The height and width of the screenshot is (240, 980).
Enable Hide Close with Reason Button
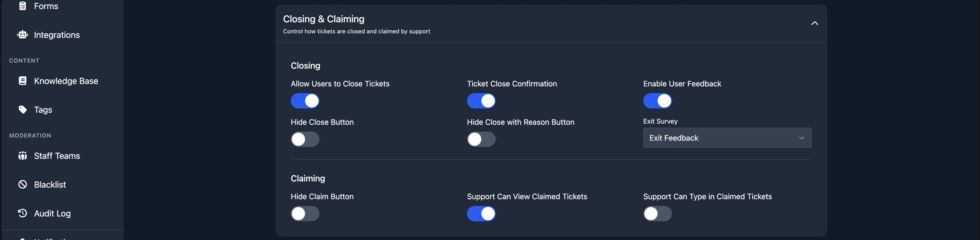(x=481, y=139)
